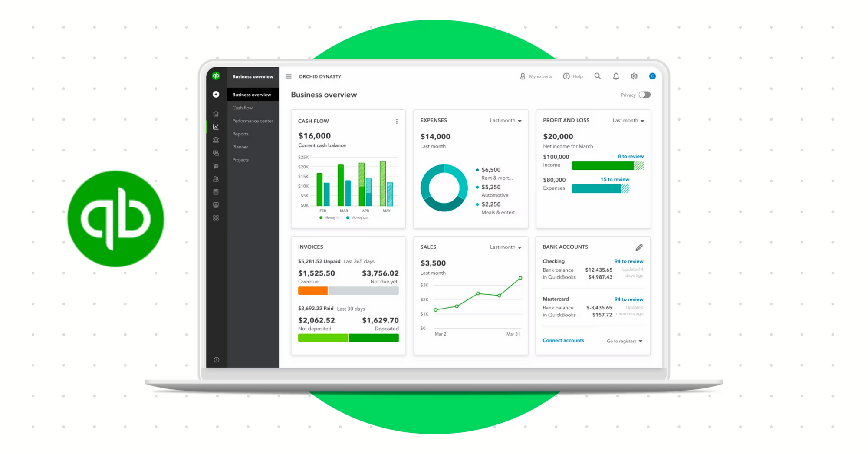868x454 pixels.
Task: Click the $6,500 Rent & mort... legend entry
Action: [x=494, y=174]
